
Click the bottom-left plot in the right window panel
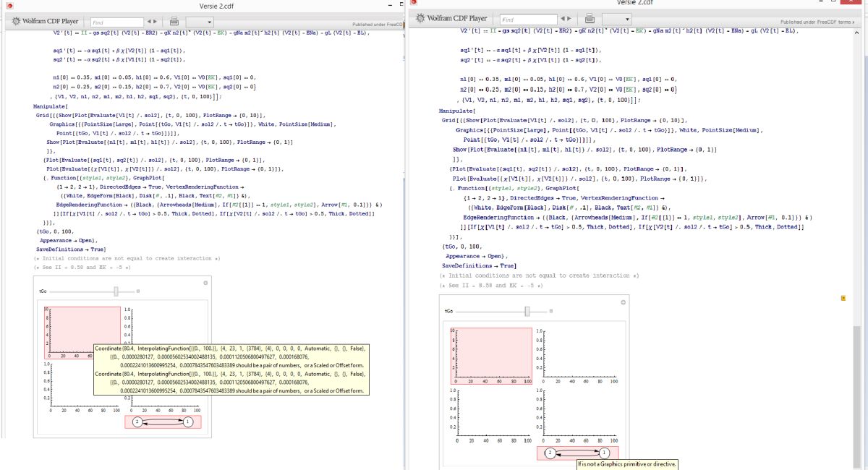point(491,415)
